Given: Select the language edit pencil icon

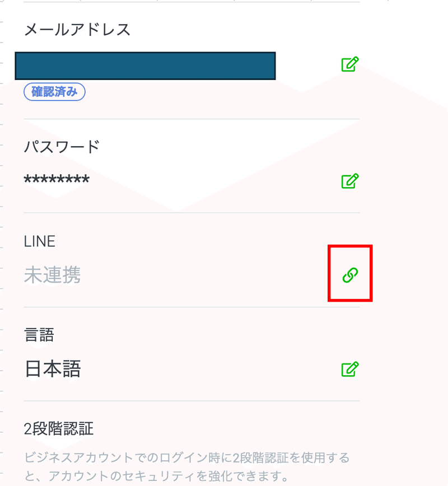Looking at the screenshot, I should pos(349,370).
